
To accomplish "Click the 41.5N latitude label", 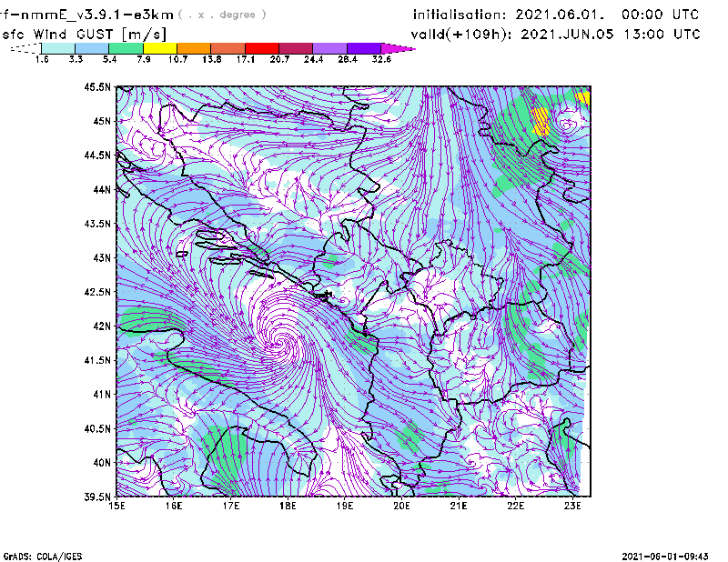I will coord(97,360).
